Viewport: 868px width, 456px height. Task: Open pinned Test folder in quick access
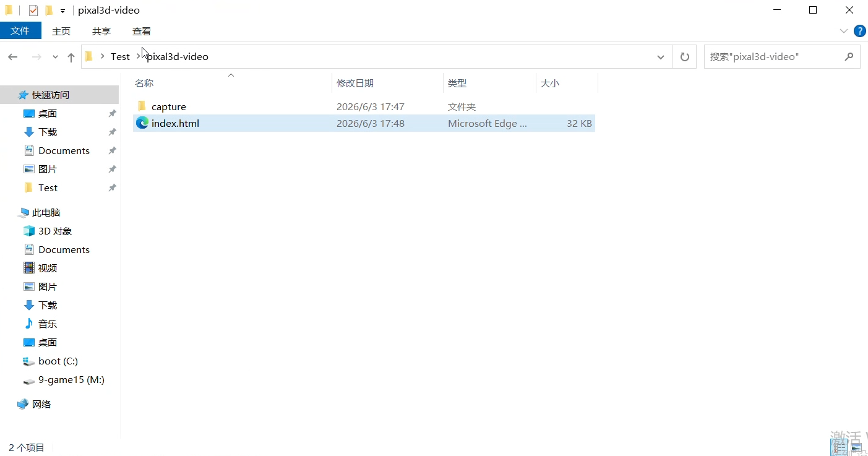click(x=48, y=187)
